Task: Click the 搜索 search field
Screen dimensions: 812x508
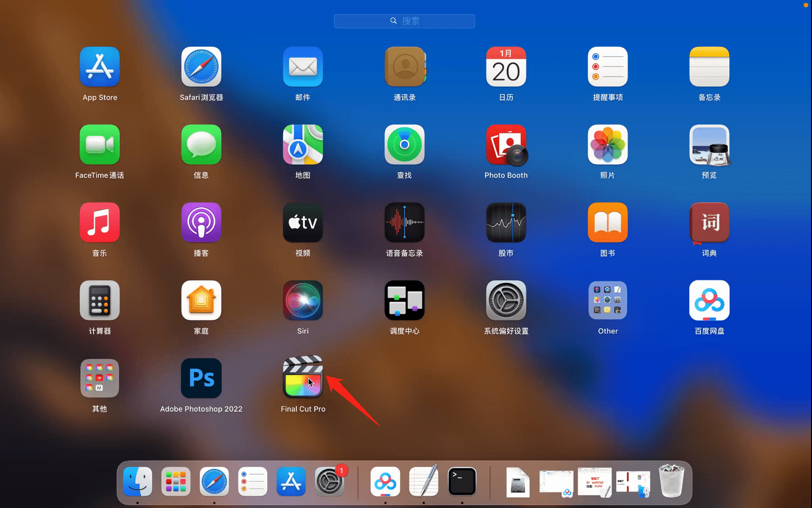Action: [x=405, y=21]
